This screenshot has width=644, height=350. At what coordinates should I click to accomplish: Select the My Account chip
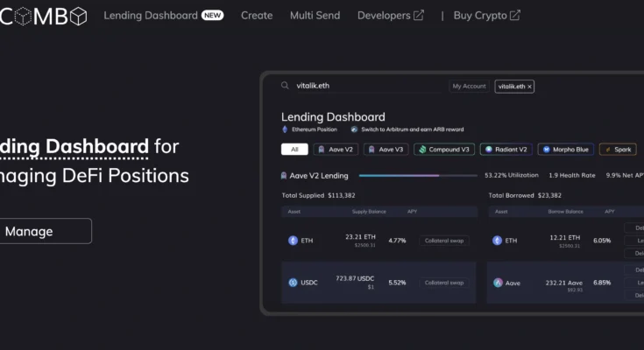coord(469,86)
